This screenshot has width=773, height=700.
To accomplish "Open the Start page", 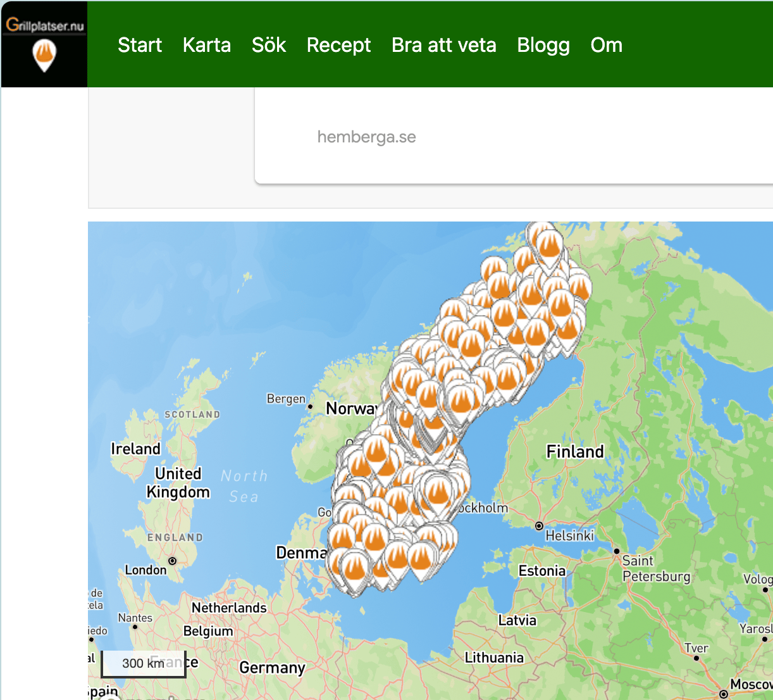I will [140, 45].
